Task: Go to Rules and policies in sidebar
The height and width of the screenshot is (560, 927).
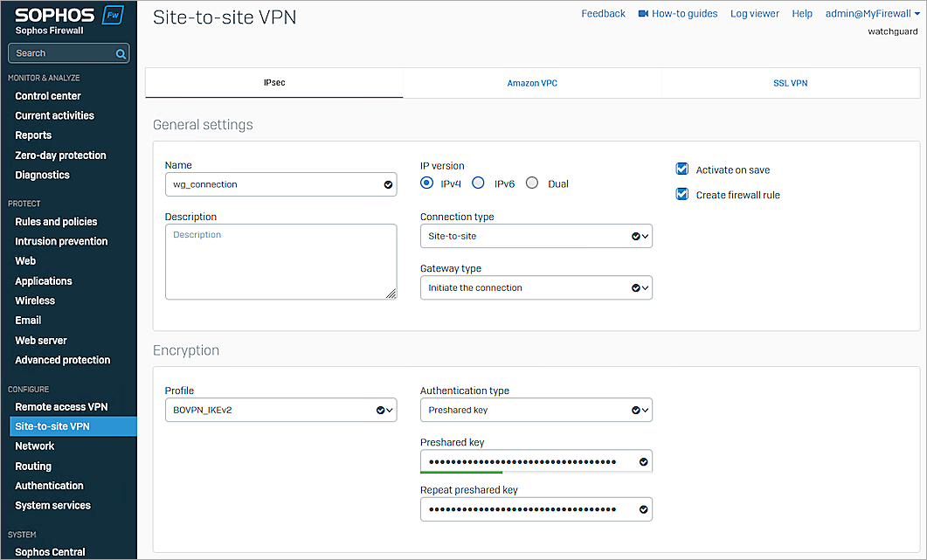Action: (x=56, y=222)
